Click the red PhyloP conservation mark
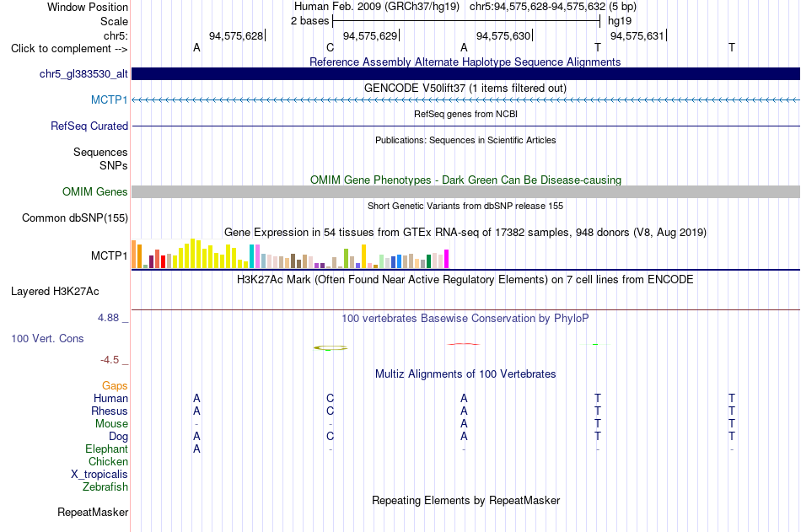The image size is (801, 532). point(464,345)
